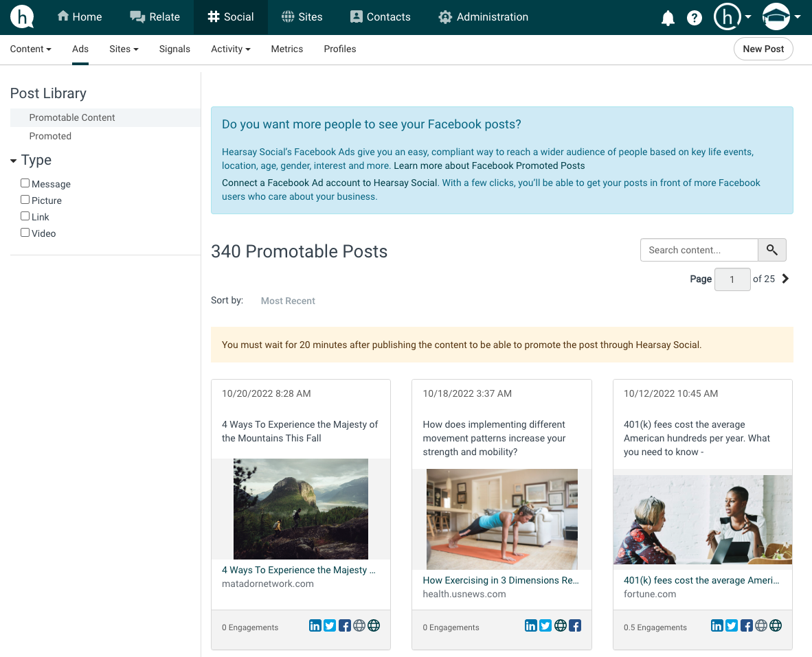Enable the Video content filter
Image resolution: width=812 pixels, height=657 pixels.
coord(25,232)
